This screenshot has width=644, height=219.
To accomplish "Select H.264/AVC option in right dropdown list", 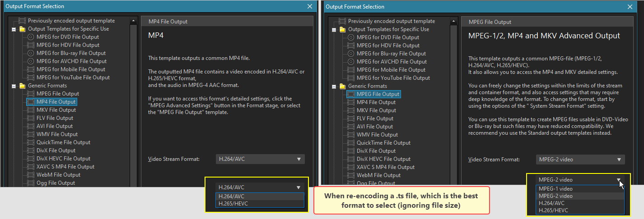I will coord(580,203).
